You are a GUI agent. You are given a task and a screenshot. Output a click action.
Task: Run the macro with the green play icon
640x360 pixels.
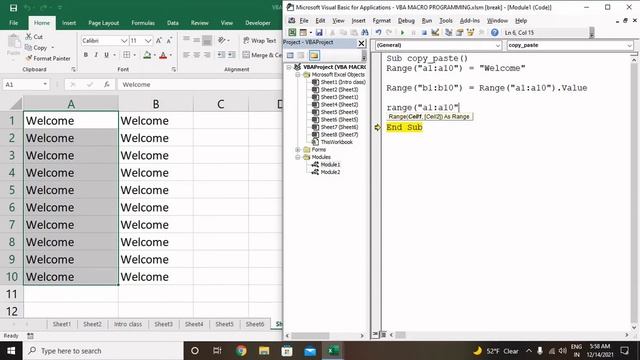pyautogui.click(x=402, y=32)
